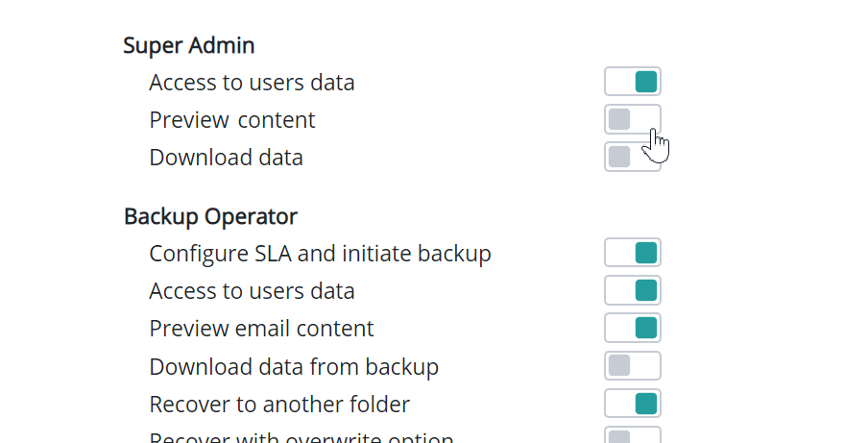Toggle off Configure SLA and initiate backup

(x=633, y=253)
